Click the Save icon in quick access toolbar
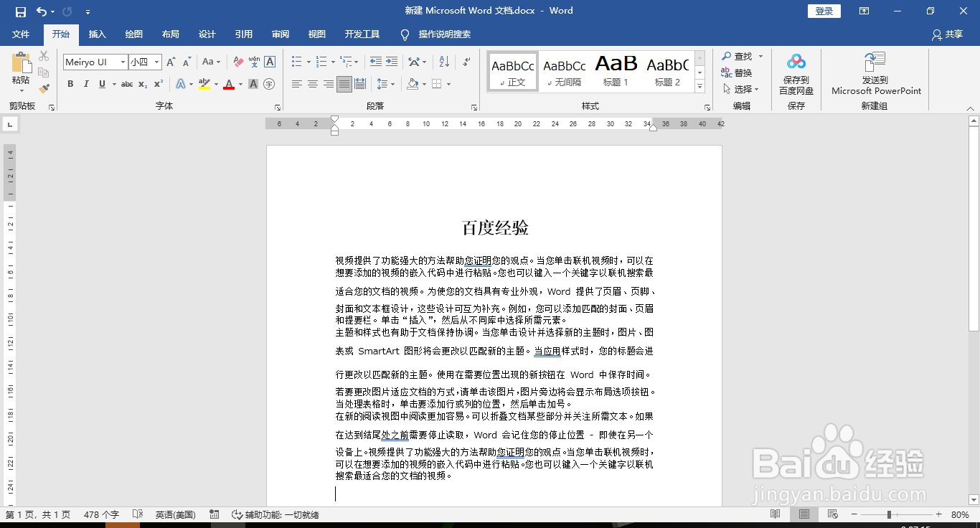The height and width of the screenshot is (528, 980). coord(20,11)
